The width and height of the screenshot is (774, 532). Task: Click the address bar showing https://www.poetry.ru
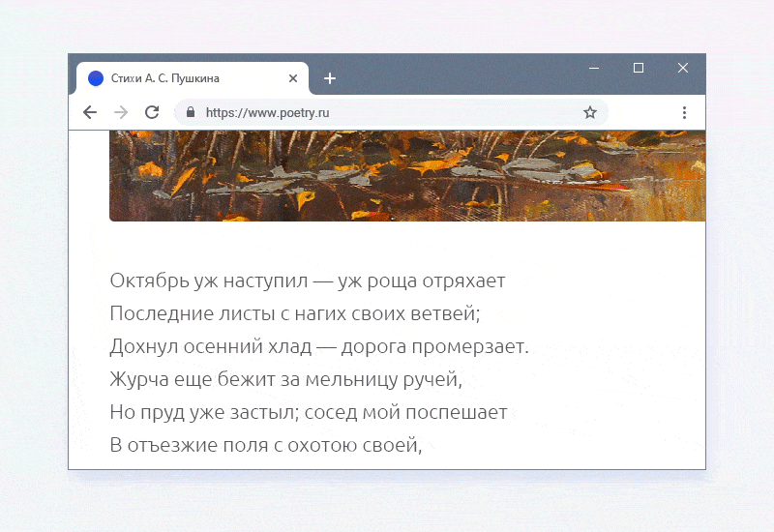click(x=391, y=112)
